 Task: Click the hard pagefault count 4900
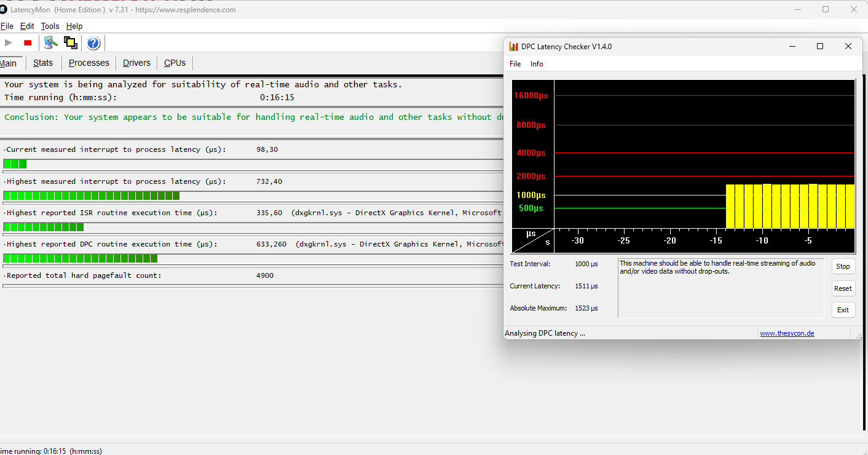click(265, 275)
